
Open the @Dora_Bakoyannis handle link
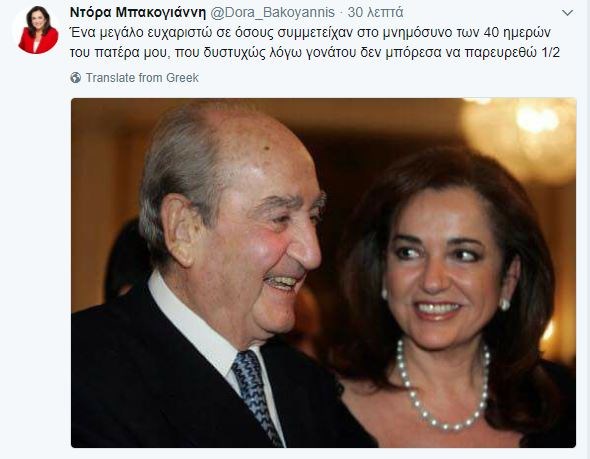272,12
